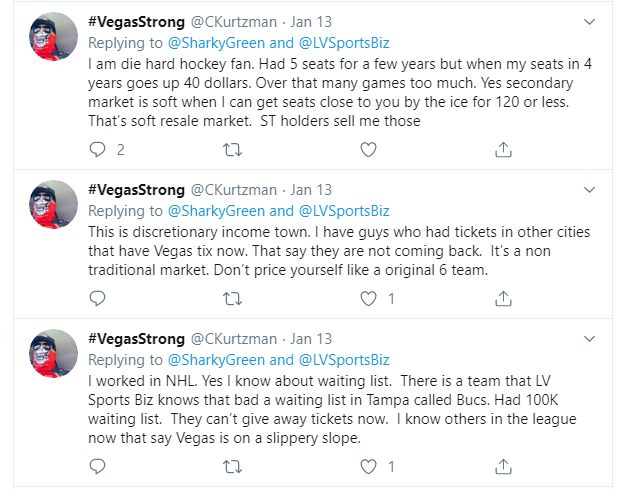The height and width of the screenshot is (489, 621).
Task: Like the die hard hockey fan tweet
Action: pos(368,149)
